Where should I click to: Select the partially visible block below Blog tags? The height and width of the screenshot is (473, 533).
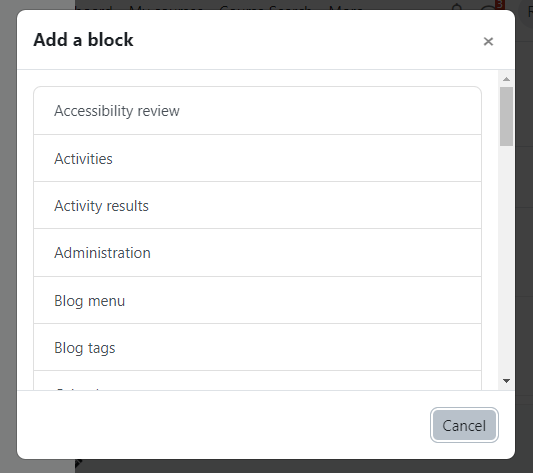pos(257,381)
